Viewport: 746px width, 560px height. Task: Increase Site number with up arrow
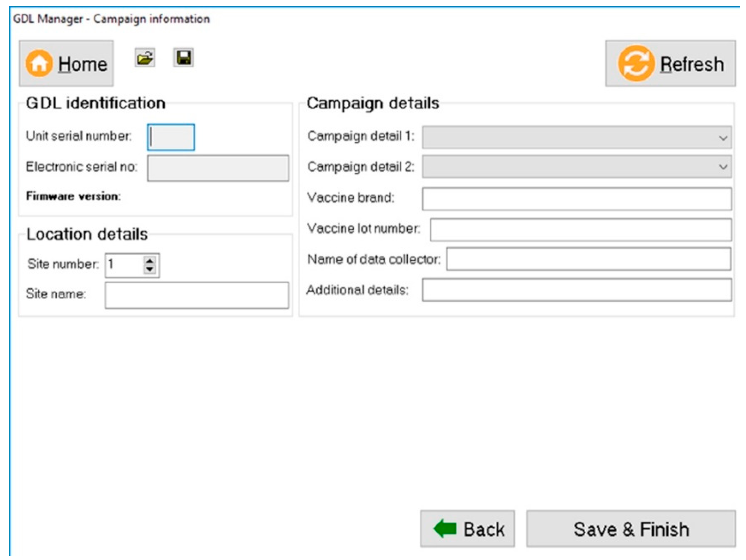[150, 260]
